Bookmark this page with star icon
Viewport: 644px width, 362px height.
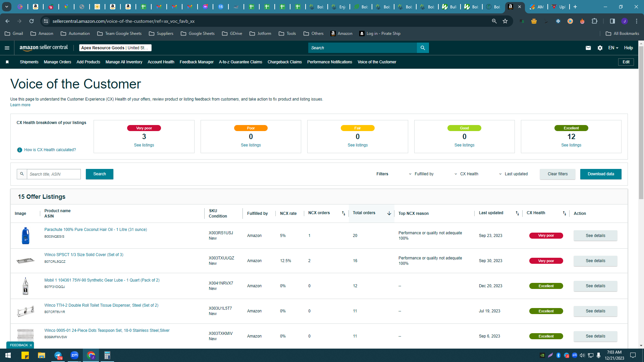coord(505,21)
